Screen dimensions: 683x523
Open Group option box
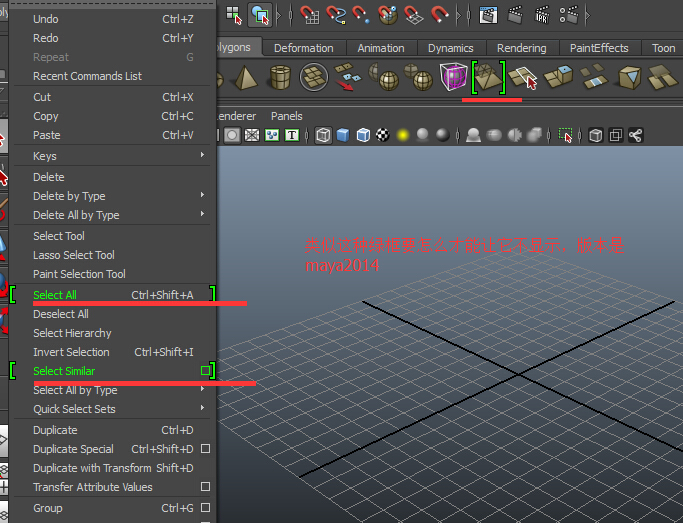coord(206,507)
